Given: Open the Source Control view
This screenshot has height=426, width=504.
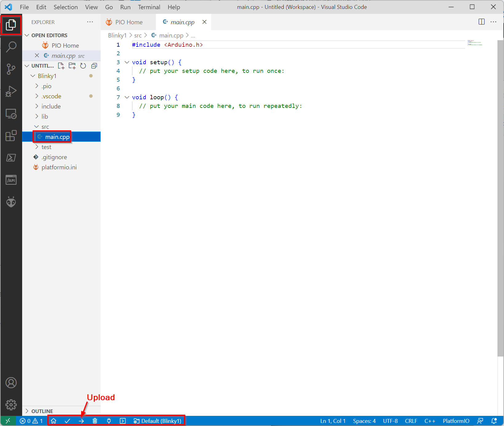Looking at the screenshot, I should tap(11, 69).
